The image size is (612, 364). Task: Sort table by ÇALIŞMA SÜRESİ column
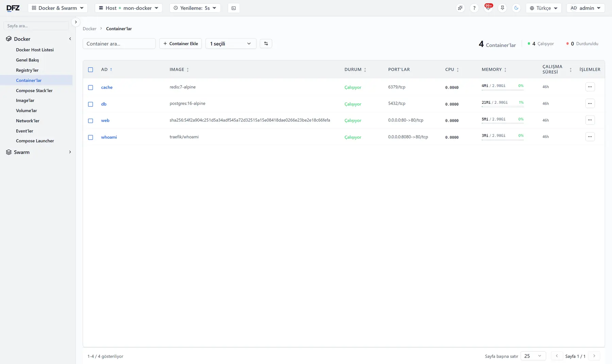tap(571, 70)
